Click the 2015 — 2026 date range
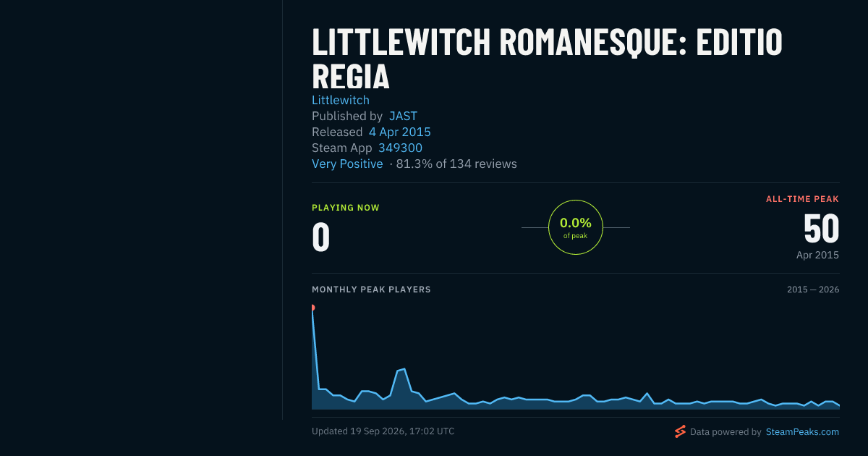Image resolution: width=868 pixels, height=456 pixels. pyautogui.click(x=813, y=290)
